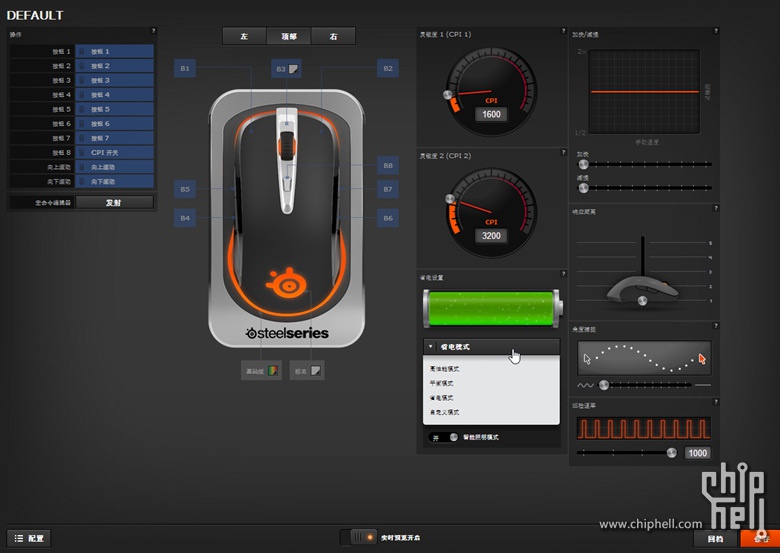The height and width of the screenshot is (553, 780).
Task: Click the 1600 CPI value field
Action: click(491, 114)
